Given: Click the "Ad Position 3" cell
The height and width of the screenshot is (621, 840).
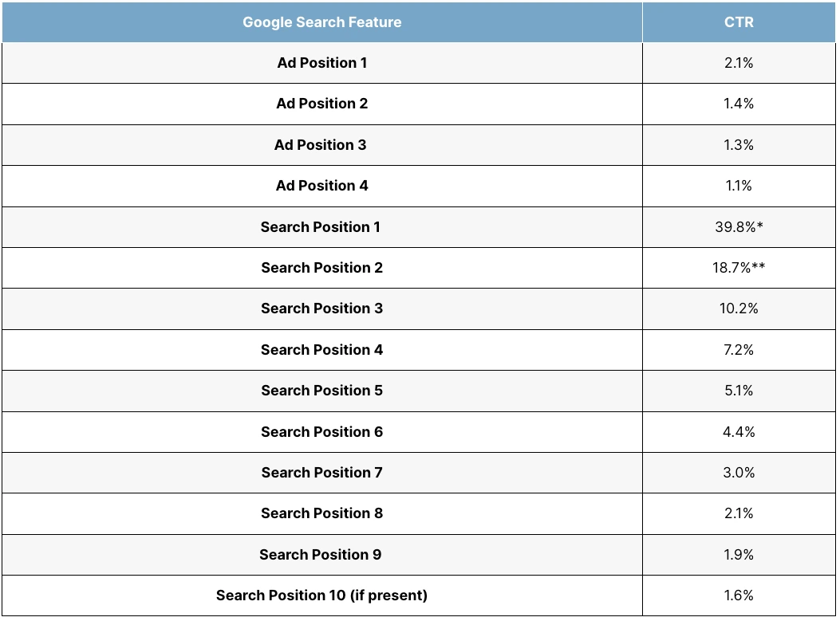Looking at the screenshot, I should pos(321,145).
